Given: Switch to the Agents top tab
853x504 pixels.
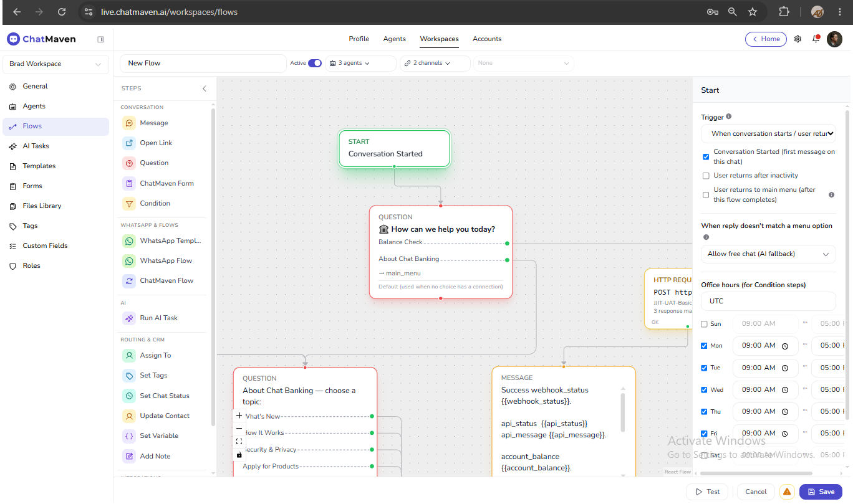Looking at the screenshot, I should click(394, 39).
